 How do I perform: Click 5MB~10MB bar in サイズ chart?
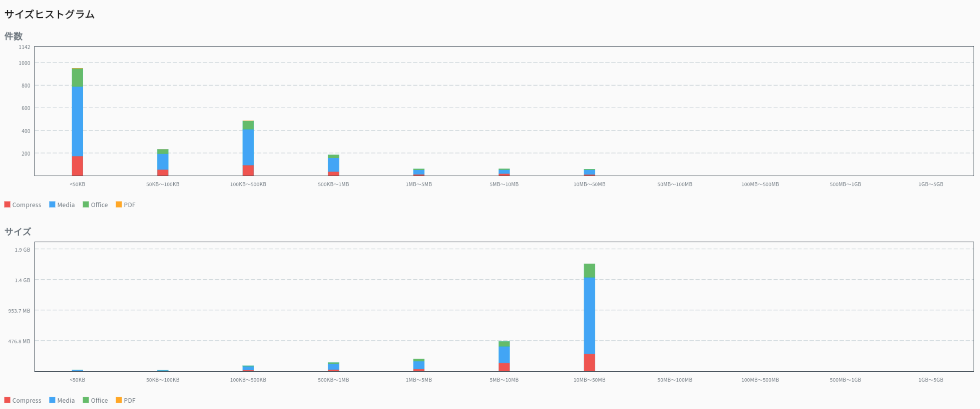tap(504, 356)
